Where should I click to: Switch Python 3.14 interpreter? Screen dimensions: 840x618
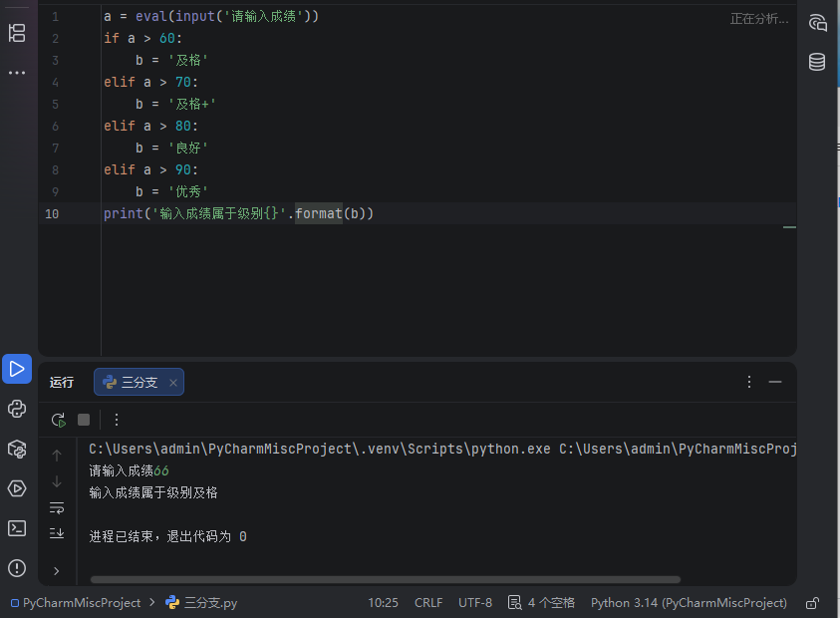pos(689,603)
